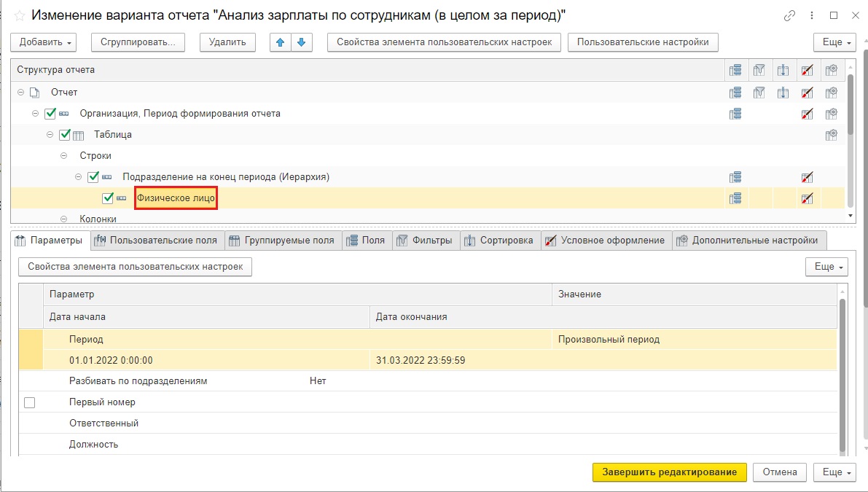Uncheck the Подразделение на конец периода checkbox
This screenshot has width=868, height=492.
point(93,177)
